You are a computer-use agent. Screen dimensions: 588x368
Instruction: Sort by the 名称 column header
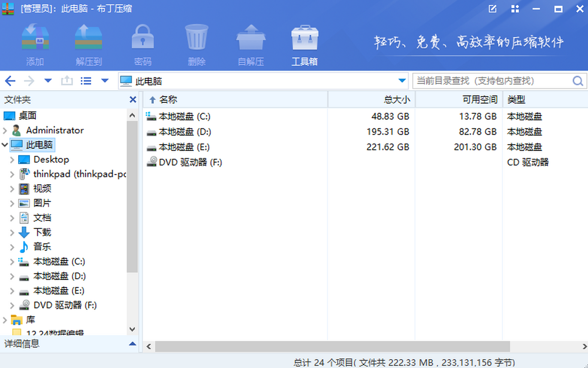coord(235,99)
